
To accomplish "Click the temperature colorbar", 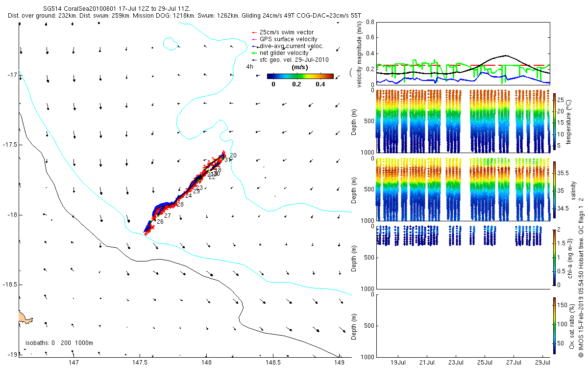I will point(554,121).
